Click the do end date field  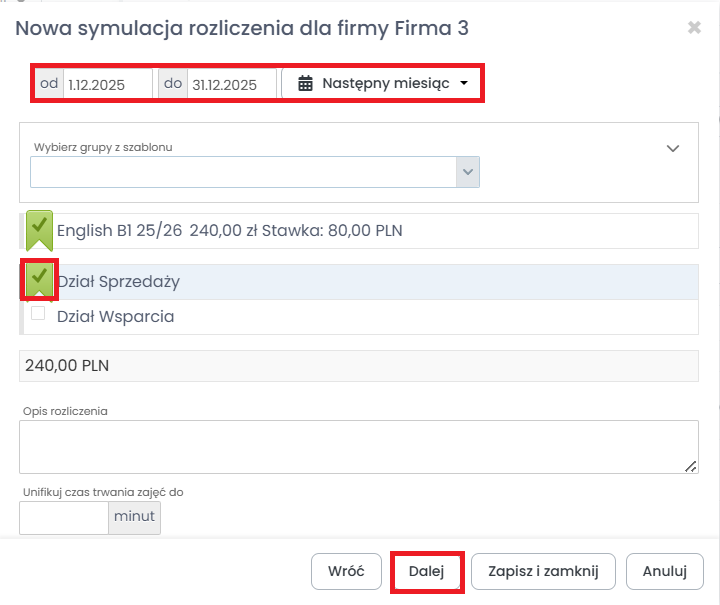click(x=231, y=85)
